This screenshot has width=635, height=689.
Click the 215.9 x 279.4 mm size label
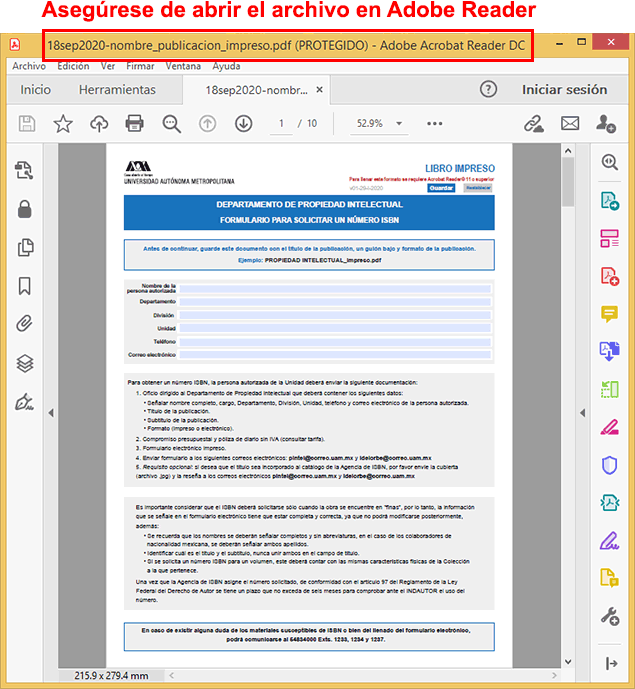coord(111,676)
